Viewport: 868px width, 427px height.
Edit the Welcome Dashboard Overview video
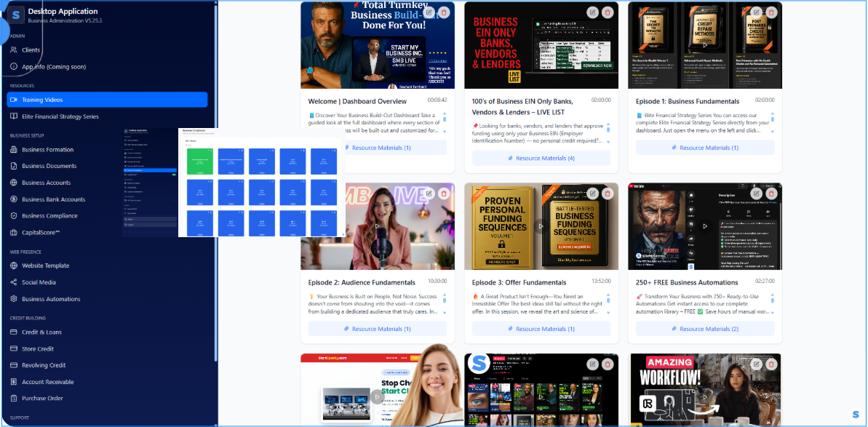coord(429,12)
